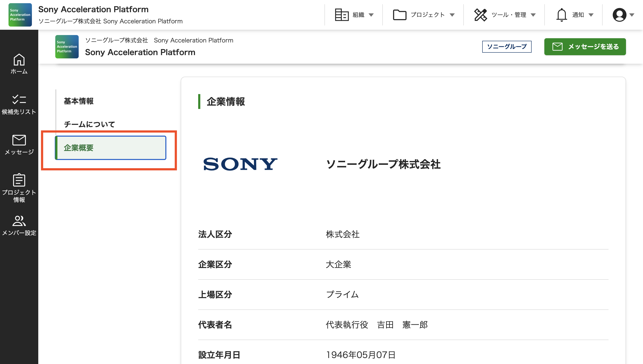Click the ツール・管理 tools icon
The width and height of the screenshot is (643, 364).
(x=480, y=15)
